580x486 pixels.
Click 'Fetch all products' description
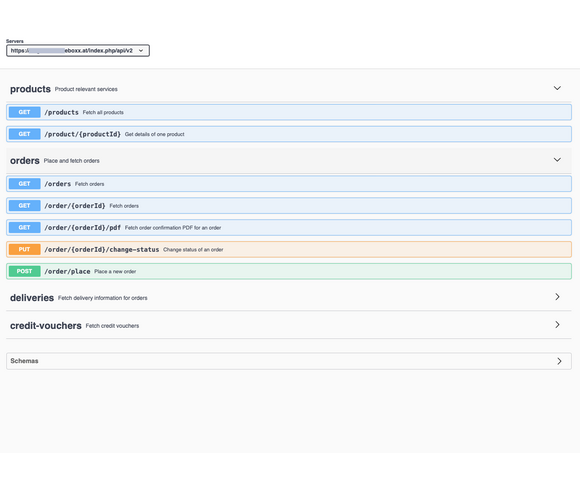click(x=103, y=112)
